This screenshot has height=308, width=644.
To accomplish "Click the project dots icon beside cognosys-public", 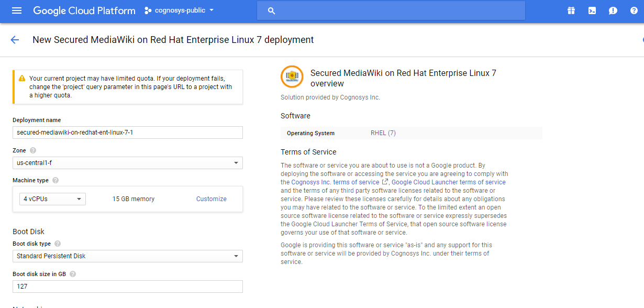I will pyautogui.click(x=148, y=10).
